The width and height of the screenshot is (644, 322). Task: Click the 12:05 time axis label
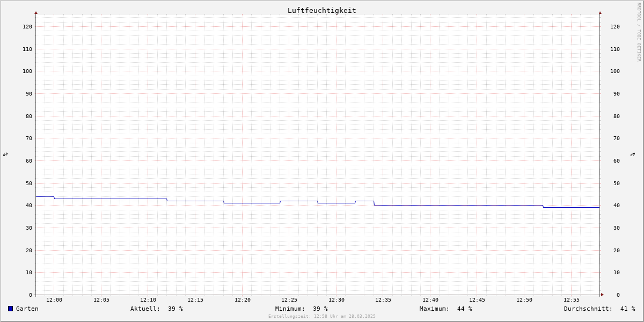point(101,300)
